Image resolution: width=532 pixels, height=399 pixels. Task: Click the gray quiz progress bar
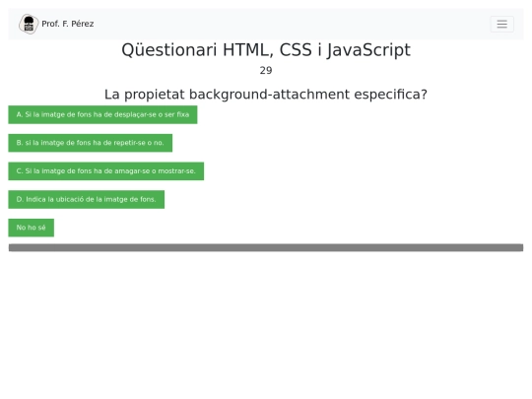point(266,247)
